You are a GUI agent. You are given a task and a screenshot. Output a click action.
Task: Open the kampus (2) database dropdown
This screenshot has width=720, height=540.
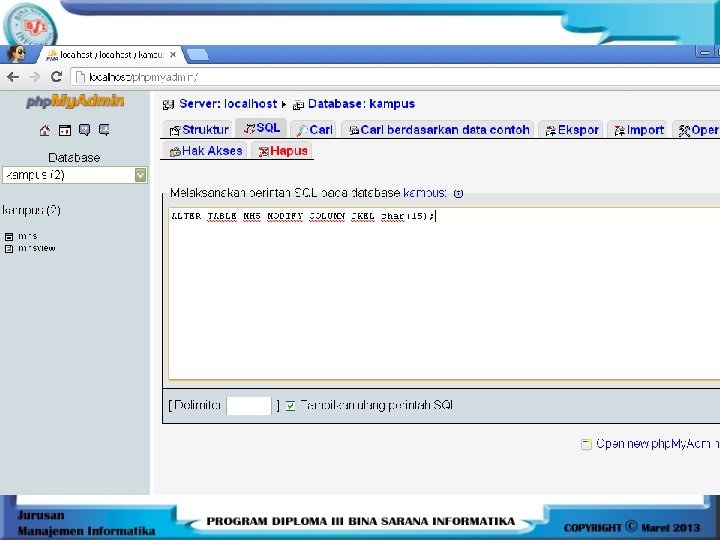[x=74, y=175]
